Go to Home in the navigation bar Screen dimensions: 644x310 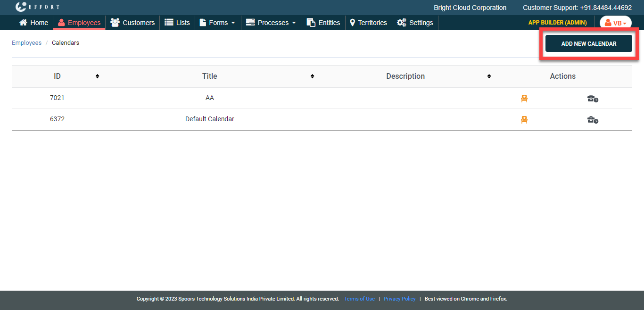(33, 23)
